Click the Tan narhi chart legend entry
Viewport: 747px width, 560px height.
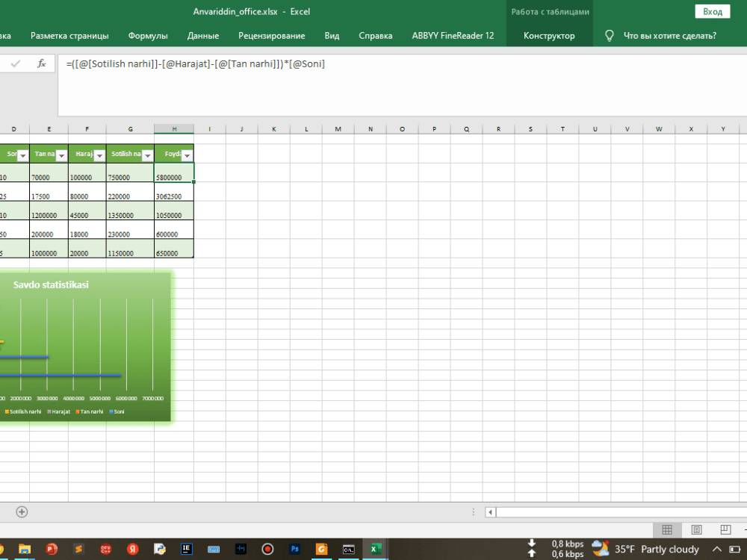coord(90,411)
